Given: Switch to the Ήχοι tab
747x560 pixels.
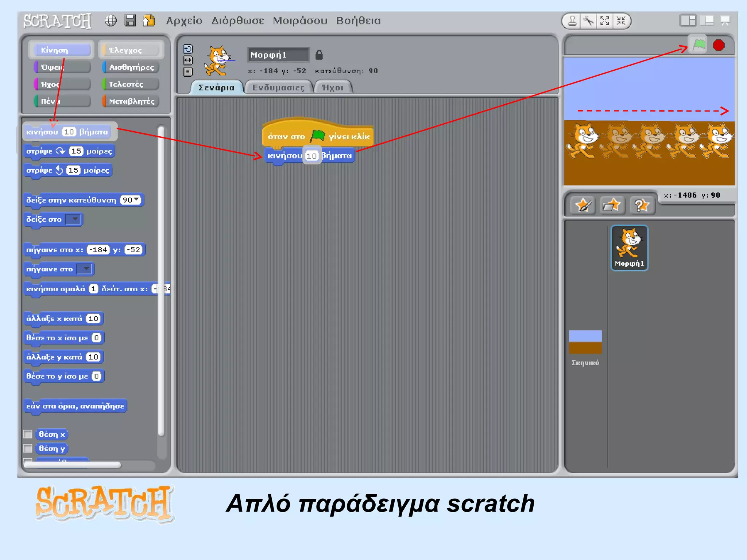Looking at the screenshot, I should (x=333, y=87).
